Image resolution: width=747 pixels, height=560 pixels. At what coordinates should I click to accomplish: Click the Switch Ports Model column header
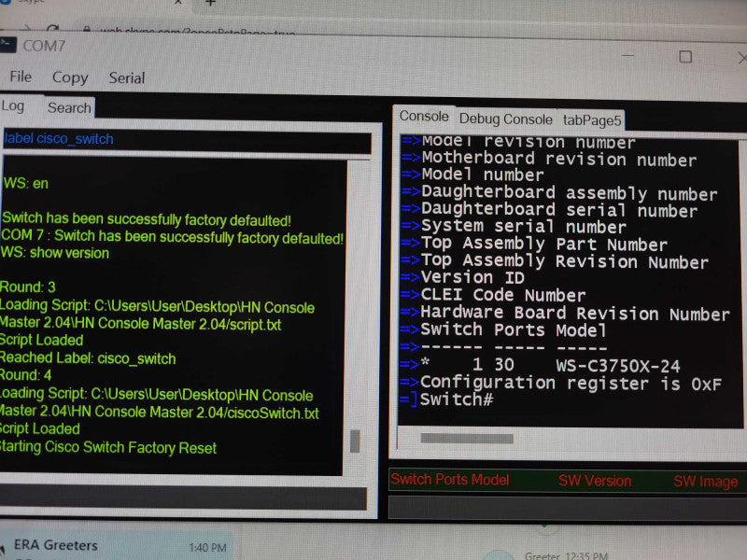tap(450, 480)
